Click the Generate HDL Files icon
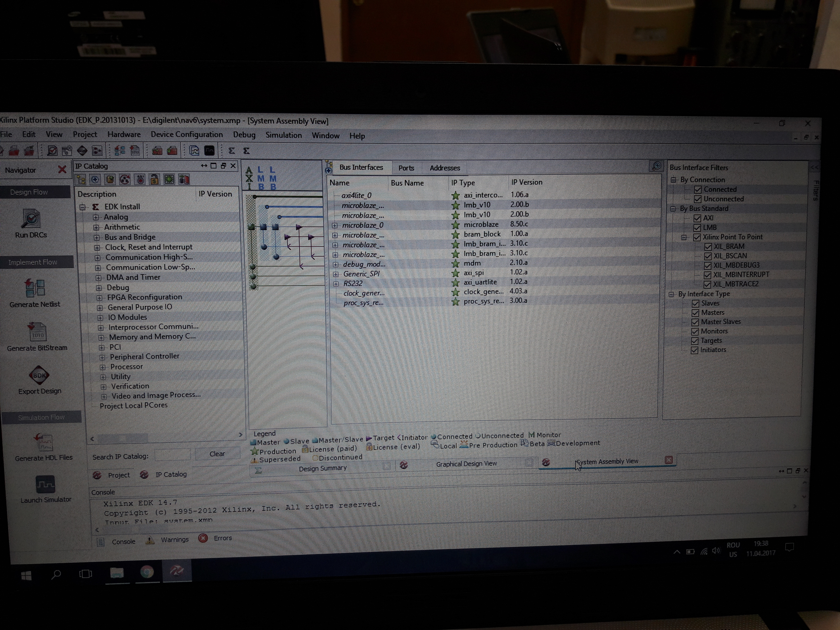840x630 pixels. 44,442
